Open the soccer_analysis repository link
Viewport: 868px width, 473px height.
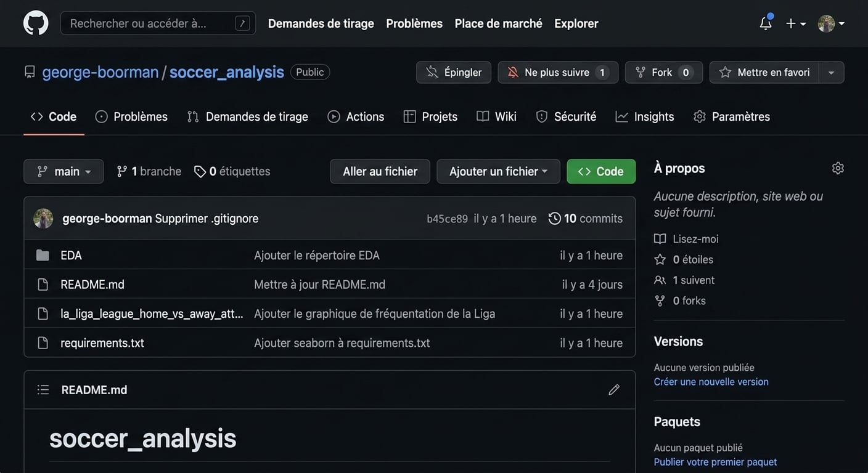(226, 72)
